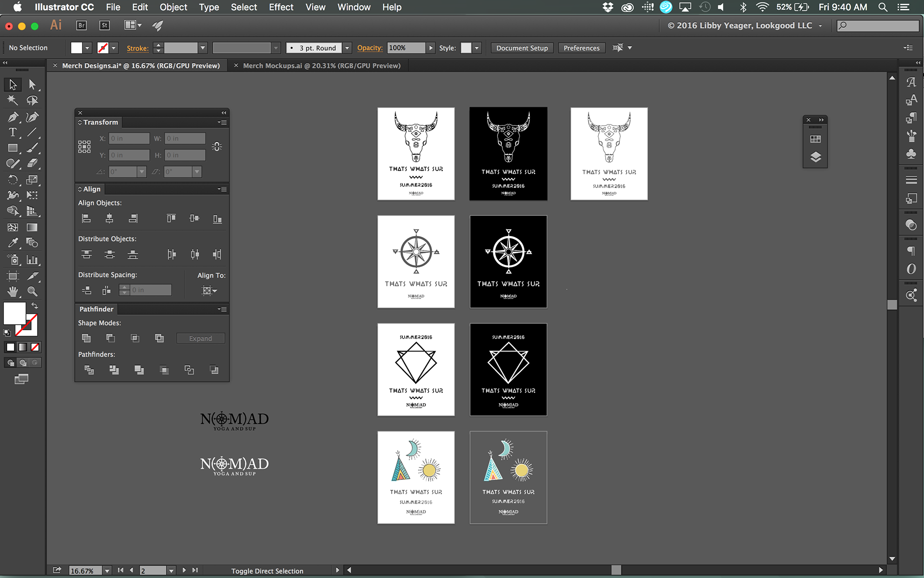
Task: Expand the Align To dropdown
Action: click(209, 290)
